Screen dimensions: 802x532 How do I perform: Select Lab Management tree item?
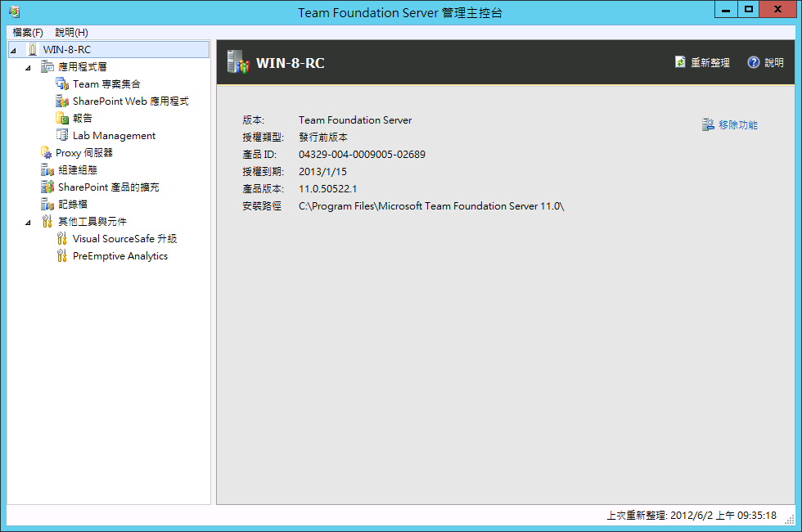tap(114, 136)
